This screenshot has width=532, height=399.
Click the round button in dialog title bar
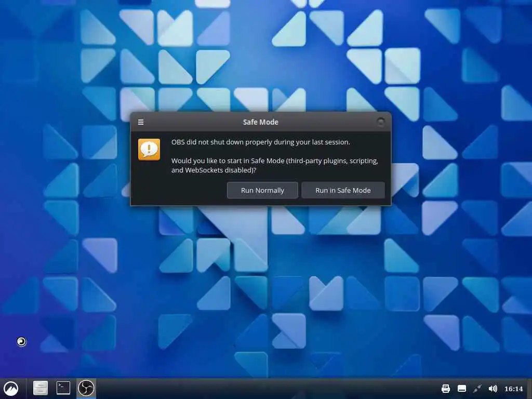click(381, 122)
